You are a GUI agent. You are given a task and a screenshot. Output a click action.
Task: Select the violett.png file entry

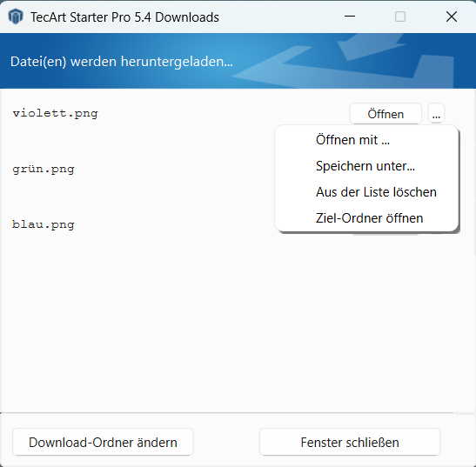(55, 113)
